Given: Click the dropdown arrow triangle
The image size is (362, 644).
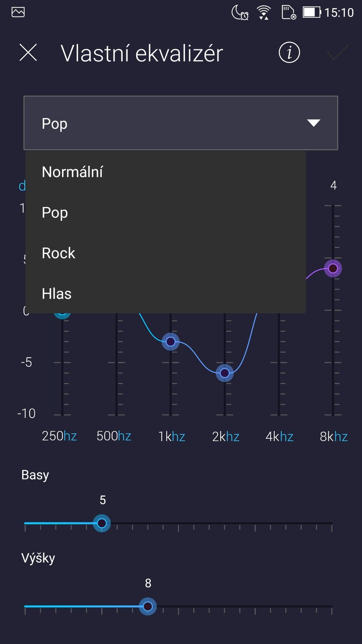Looking at the screenshot, I should tap(313, 123).
